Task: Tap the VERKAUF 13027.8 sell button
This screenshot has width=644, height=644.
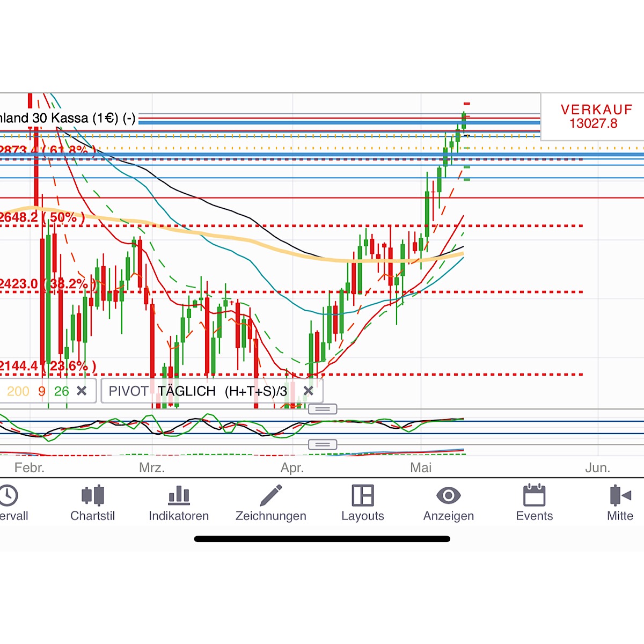Action: 596,116
